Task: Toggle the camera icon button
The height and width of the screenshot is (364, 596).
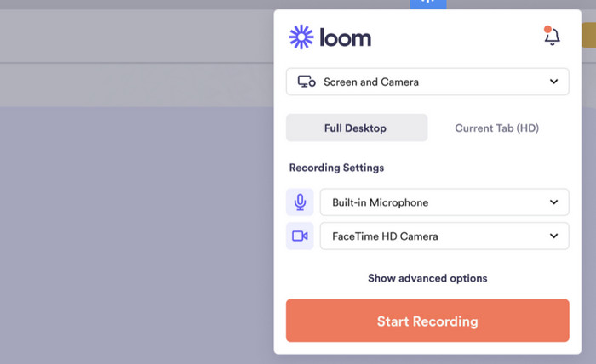Action: pos(300,236)
